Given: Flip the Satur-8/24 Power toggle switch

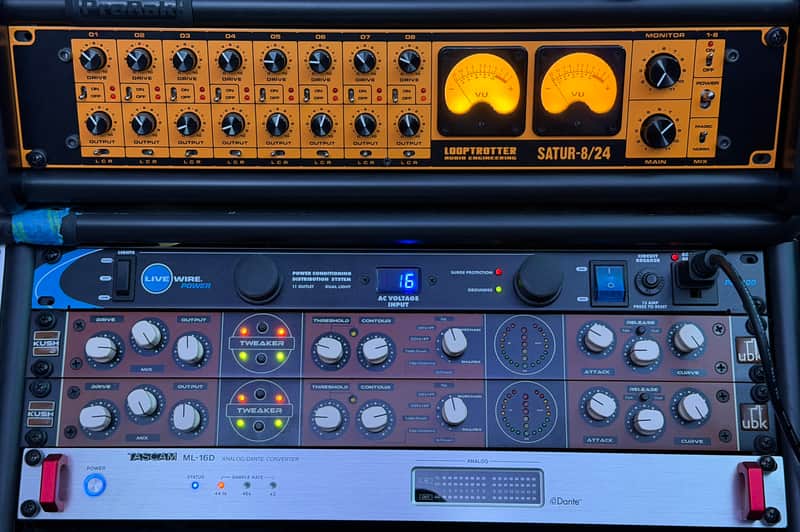Looking at the screenshot, I should point(707,99).
